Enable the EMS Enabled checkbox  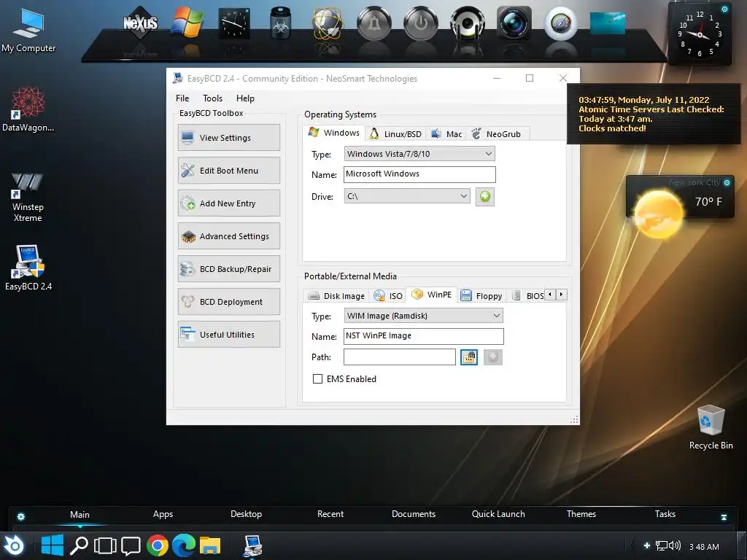click(x=318, y=379)
